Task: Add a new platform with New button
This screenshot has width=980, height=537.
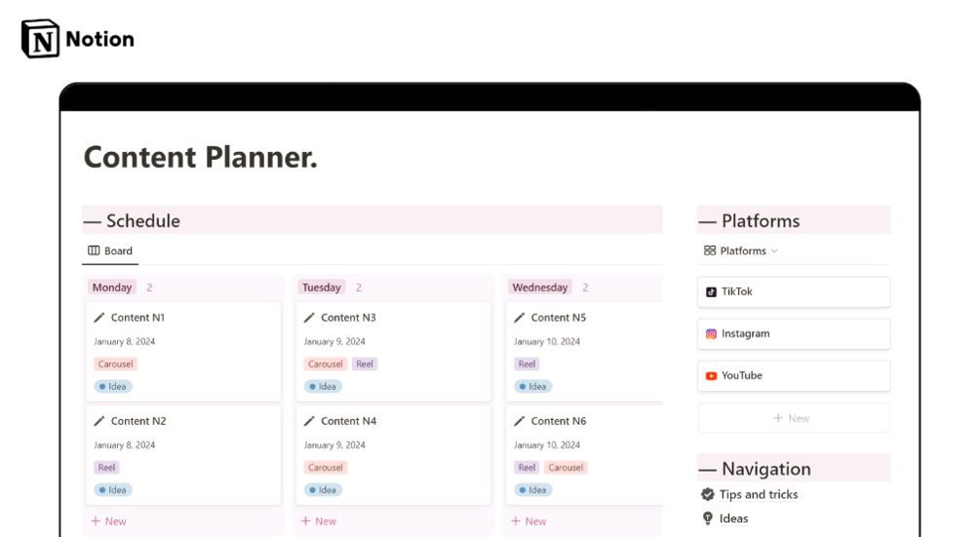Action: (x=794, y=418)
